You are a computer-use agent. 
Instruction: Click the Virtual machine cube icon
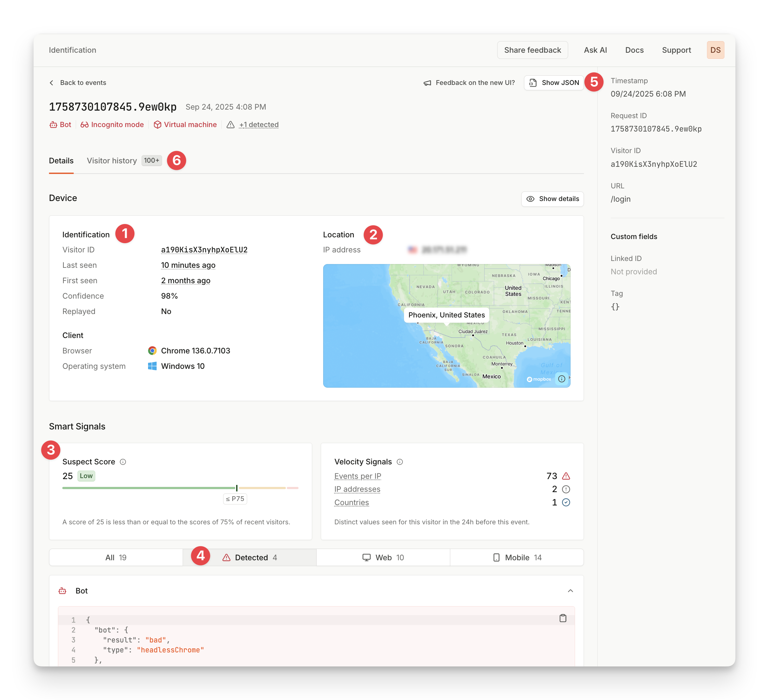(158, 125)
